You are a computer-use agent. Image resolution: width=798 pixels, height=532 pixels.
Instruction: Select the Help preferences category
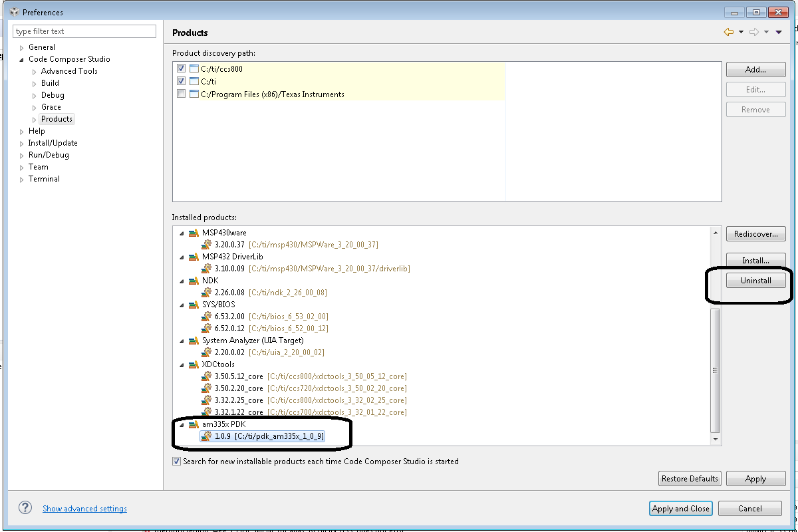37,131
